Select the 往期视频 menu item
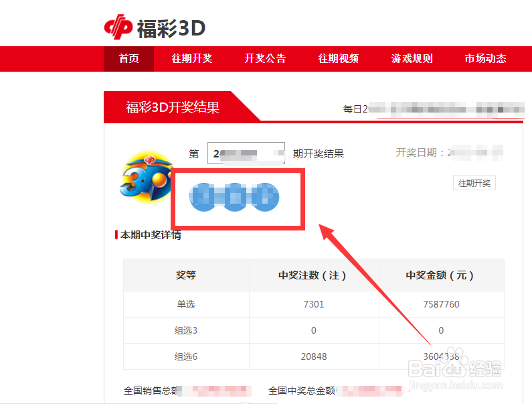This screenshot has height=404, width=532. [x=338, y=58]
